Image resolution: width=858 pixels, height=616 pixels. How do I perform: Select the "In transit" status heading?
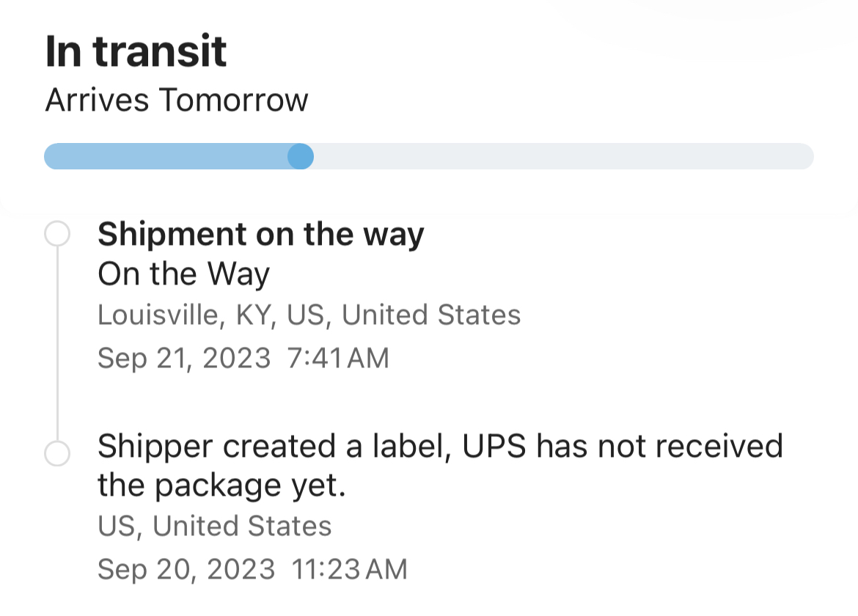point(136,51)
